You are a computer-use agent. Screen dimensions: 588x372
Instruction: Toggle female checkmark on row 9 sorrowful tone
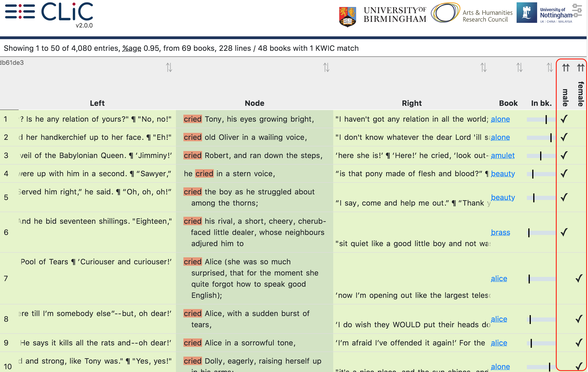tap(579, 343)
